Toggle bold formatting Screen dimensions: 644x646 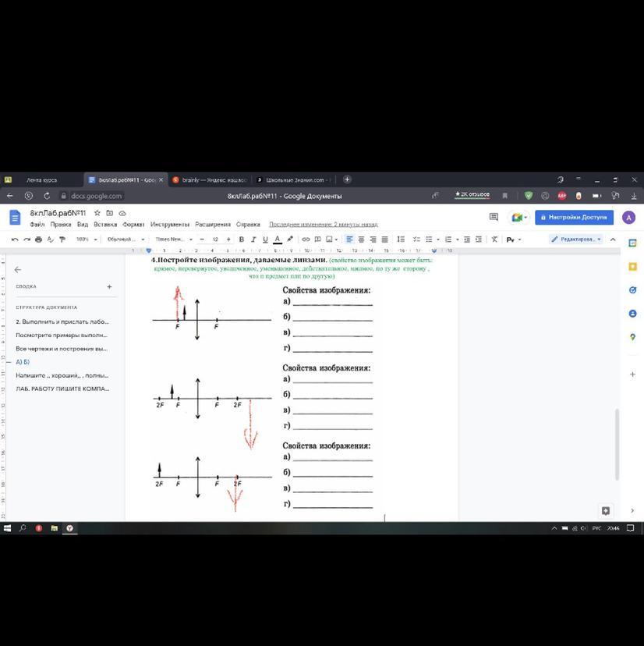pyautogui.click(x=242, y=240)
